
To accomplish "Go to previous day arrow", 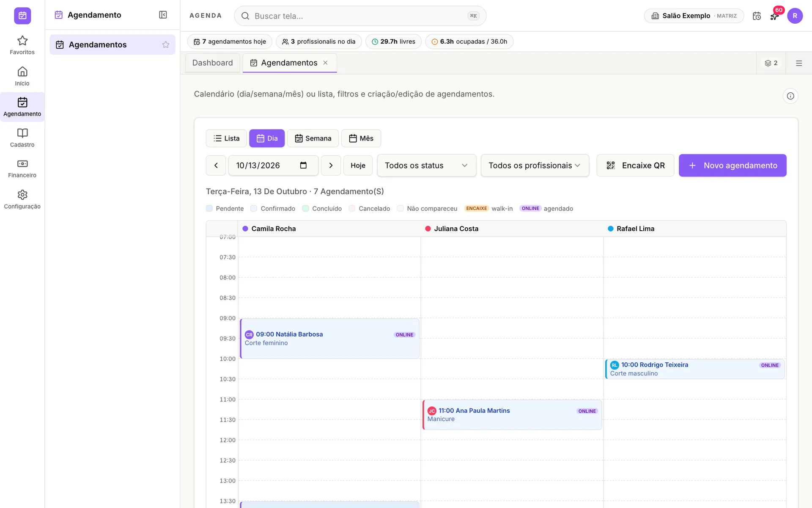I will pos(216,166).
